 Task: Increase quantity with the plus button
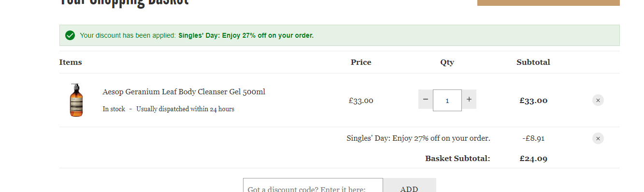point(469,100)
